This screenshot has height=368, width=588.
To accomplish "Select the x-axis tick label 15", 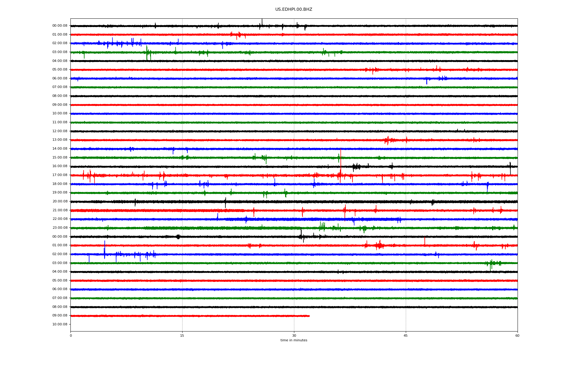I will click(x=182, y=335).
